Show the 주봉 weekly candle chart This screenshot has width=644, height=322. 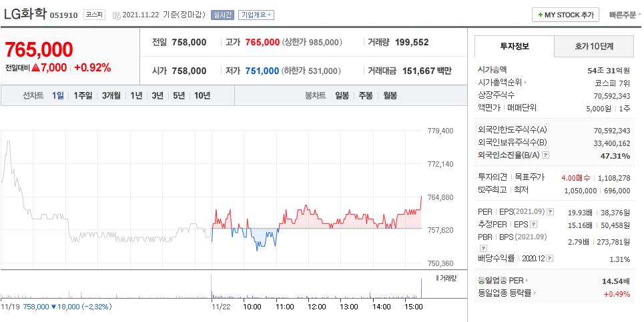[366, 95]
